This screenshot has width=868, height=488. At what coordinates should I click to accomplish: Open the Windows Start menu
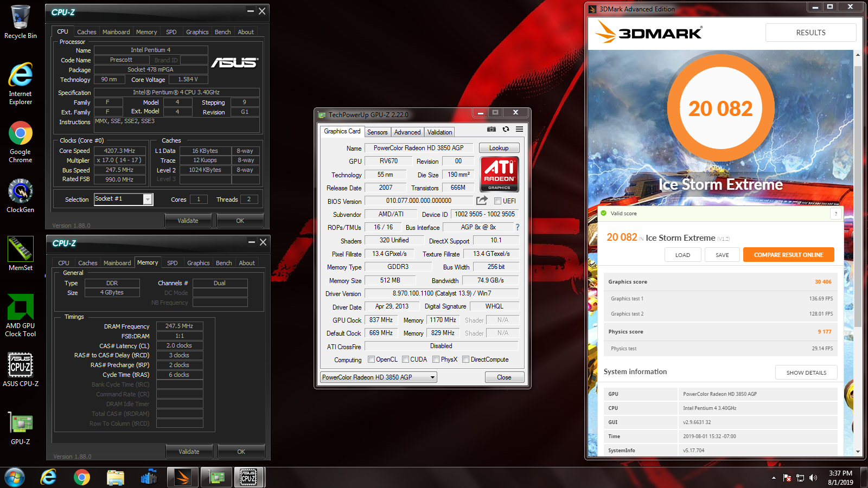pos(15,477)
